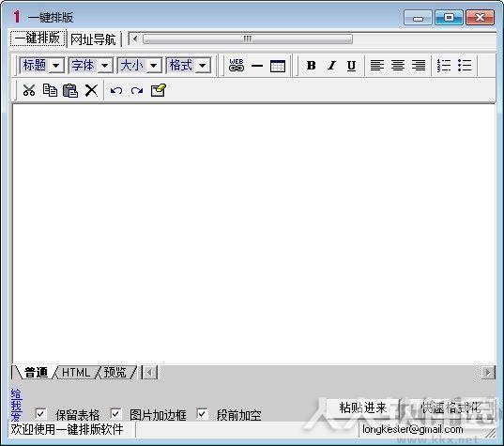Click the bottom scrollbar right arrow
This screenshot has height=446, width=504.
click(x=488, y=373)
